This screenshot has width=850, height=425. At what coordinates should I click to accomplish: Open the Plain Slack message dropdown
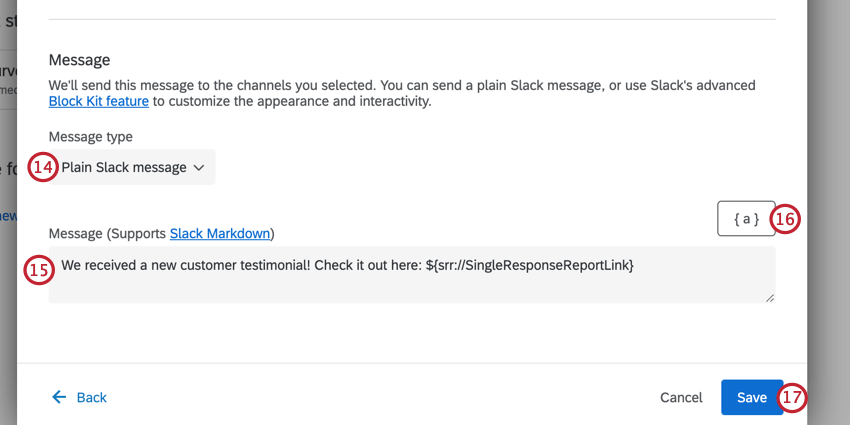click(x=124, y=168)
